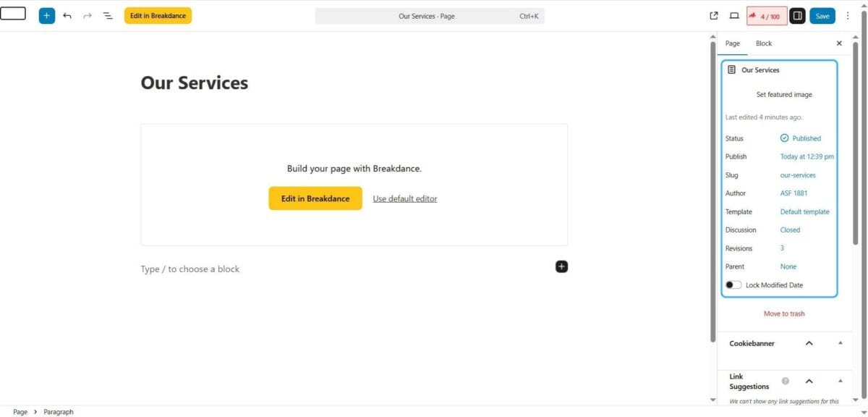868x417 pixels.
Task: Open the block inserter
Action: [46, 15]
